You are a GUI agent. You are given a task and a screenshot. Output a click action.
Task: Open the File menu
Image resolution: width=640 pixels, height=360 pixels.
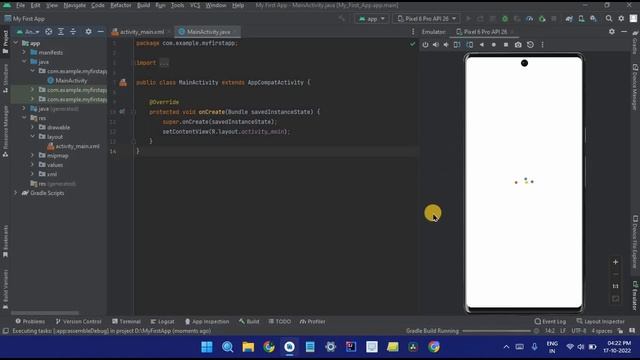20,5
